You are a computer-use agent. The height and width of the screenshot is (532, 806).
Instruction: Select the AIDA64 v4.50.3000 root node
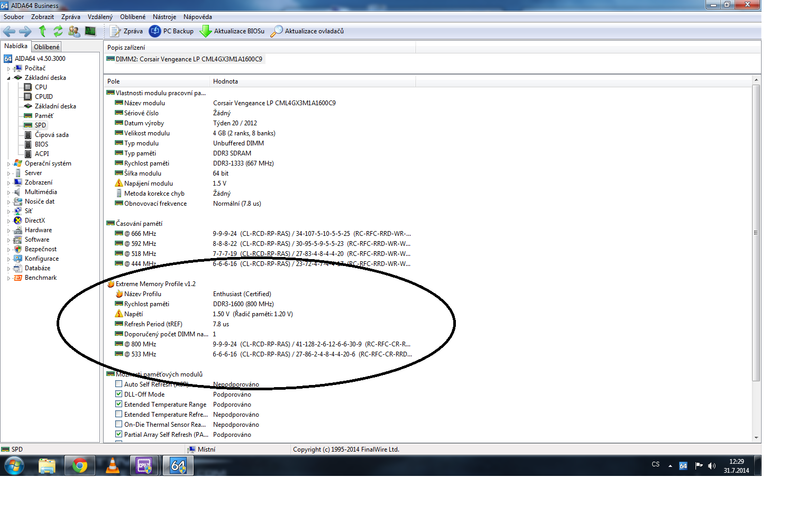35,59
